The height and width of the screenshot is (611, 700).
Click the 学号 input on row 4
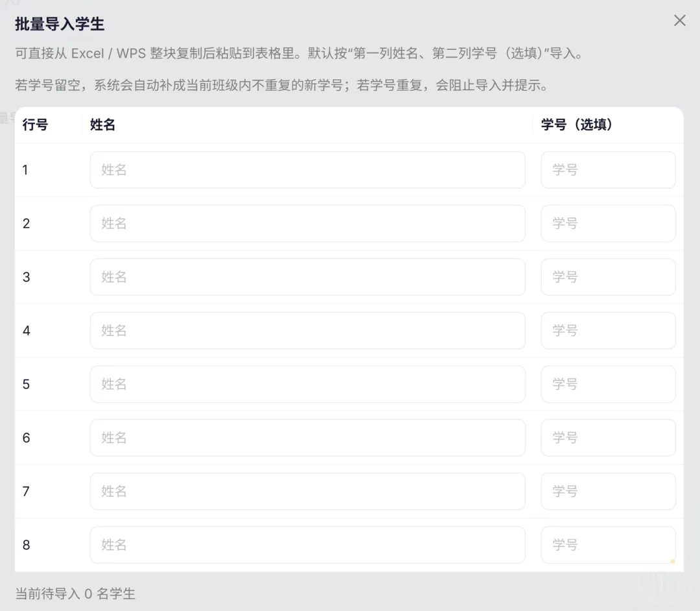click(x=608, y=330)
